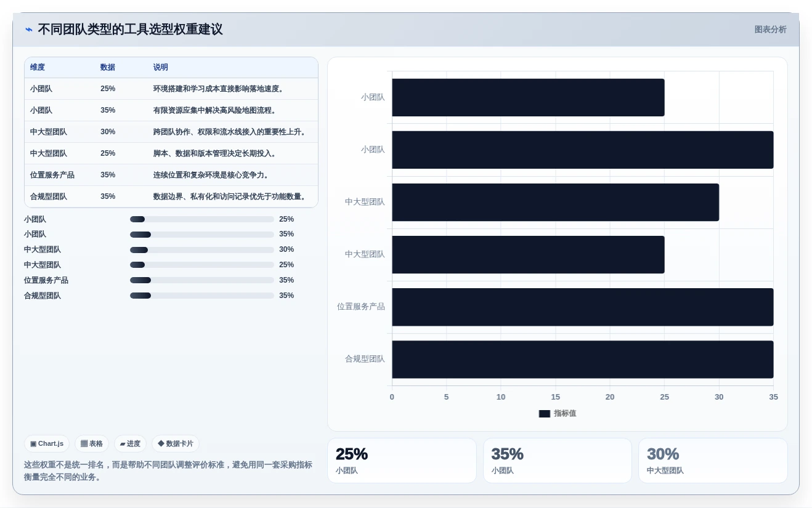The height and width of the screenshot is (508, 812).
Task: Click the 数据 column header
Action: point(108,67)
